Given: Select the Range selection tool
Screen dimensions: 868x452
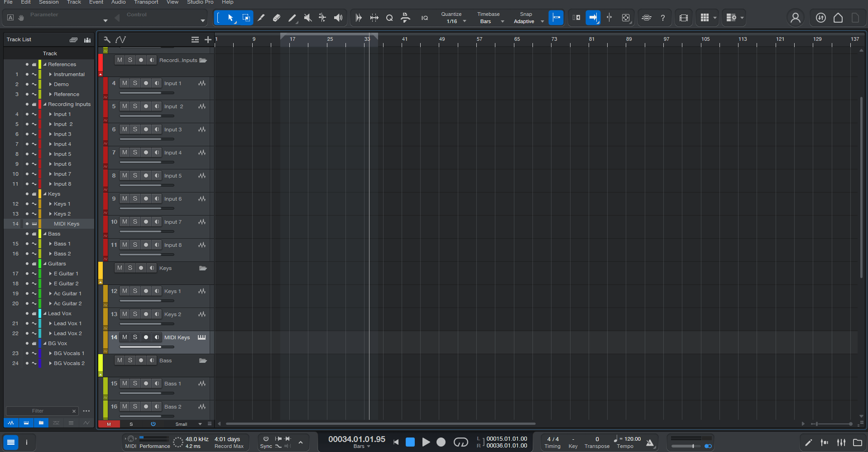Looking at the screenshot, I should pyautogui.click(x=246, y=18).
